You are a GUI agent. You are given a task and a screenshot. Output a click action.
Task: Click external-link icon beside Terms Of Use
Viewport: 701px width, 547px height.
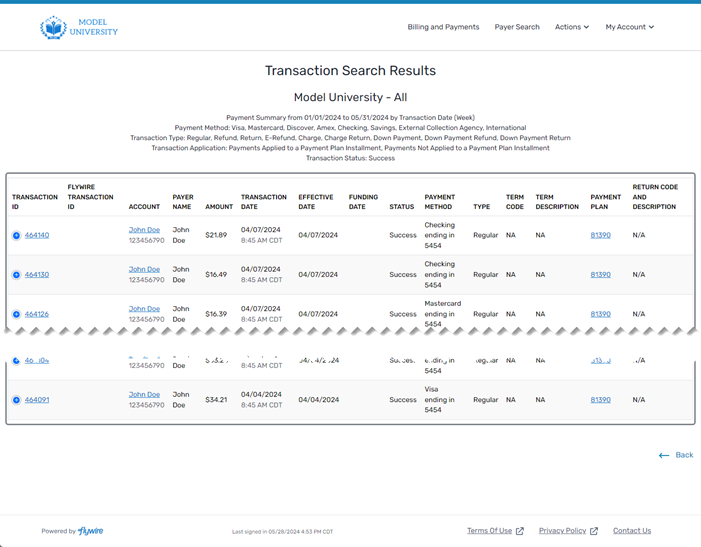(519, 531)
